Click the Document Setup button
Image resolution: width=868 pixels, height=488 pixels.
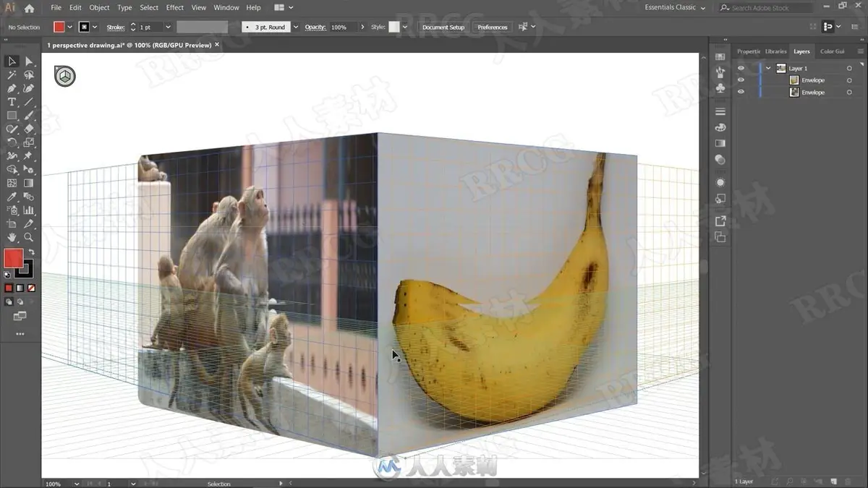(443, 27)
